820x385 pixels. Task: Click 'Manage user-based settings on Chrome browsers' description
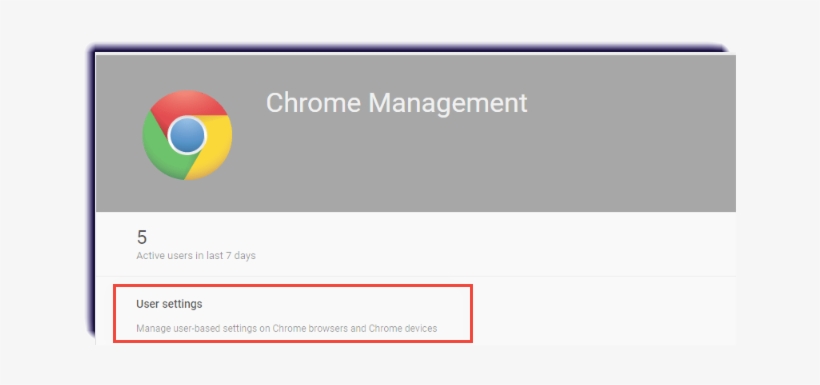tap(287, 329)
